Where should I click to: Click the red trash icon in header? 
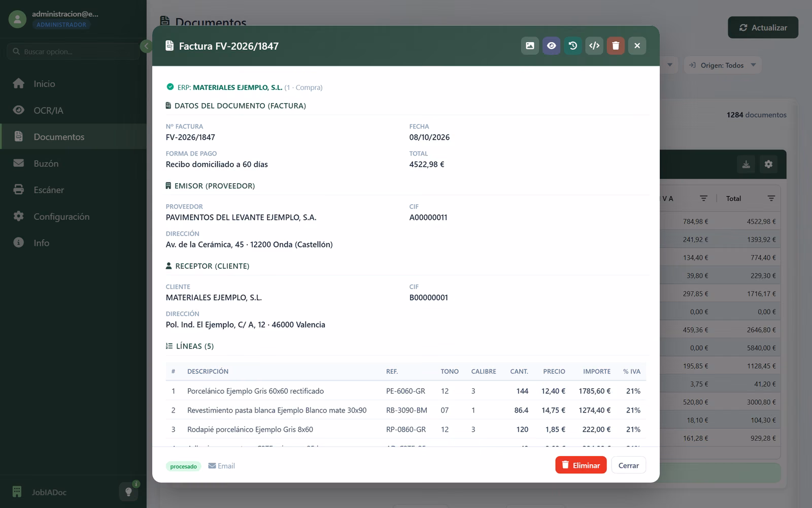(x=616, y=46)
